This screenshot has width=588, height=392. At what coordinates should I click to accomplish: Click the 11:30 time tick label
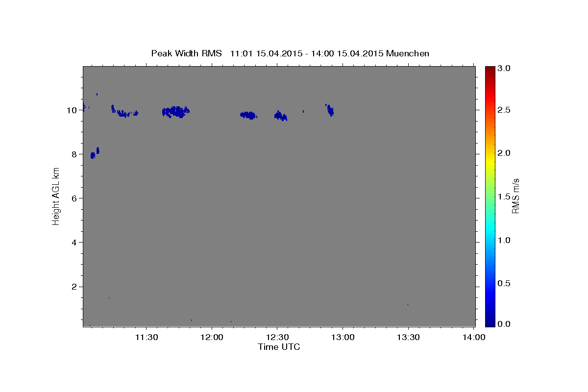(147, 337)
